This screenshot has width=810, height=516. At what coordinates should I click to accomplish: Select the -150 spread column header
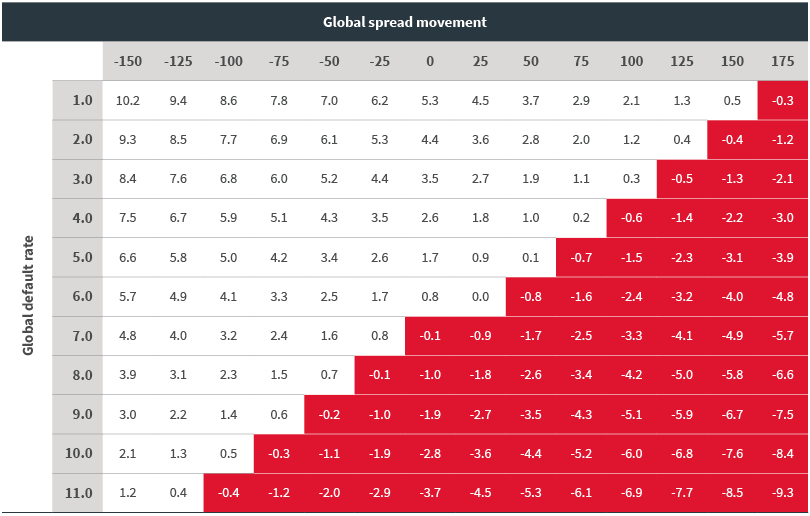pyautogui.click(x=128, y=61)
